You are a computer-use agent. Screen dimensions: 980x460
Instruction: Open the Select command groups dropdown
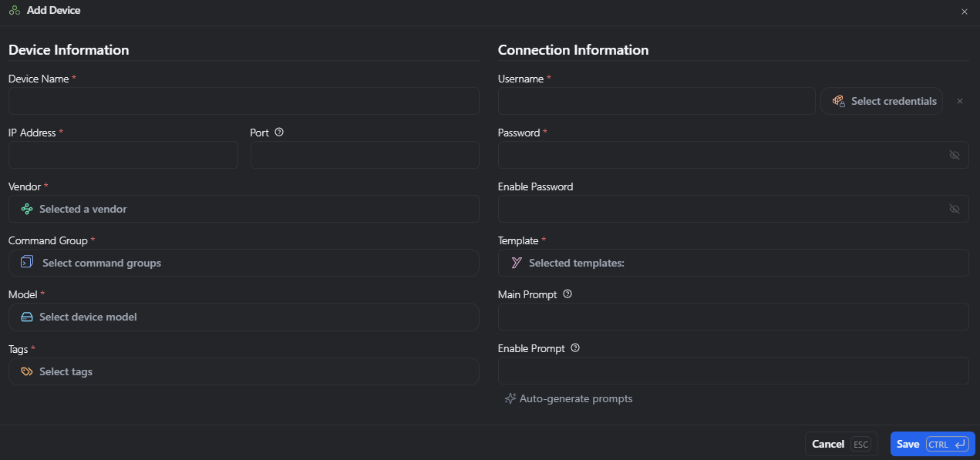244,263
